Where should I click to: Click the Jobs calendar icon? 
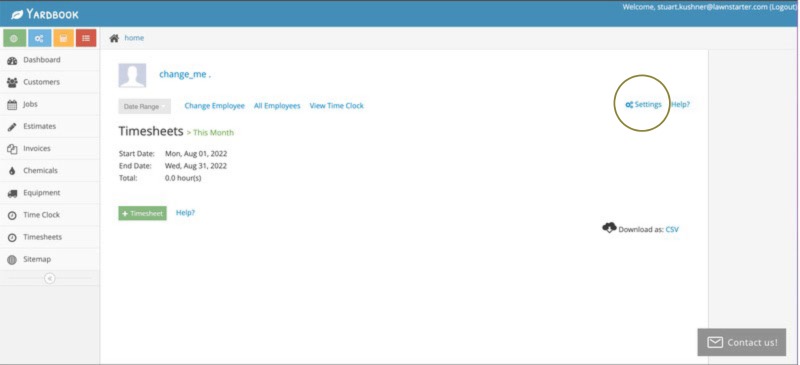coord(12,105)
